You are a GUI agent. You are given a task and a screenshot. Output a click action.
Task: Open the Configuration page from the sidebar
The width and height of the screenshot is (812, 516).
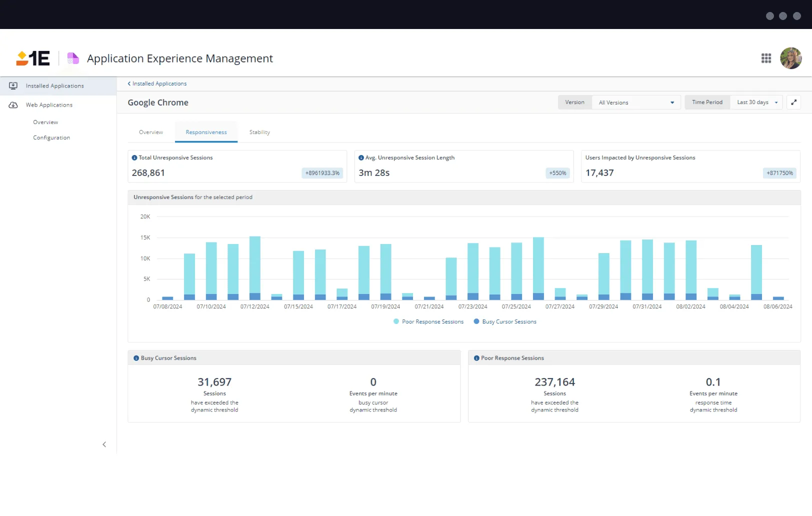tap(51, 137)
